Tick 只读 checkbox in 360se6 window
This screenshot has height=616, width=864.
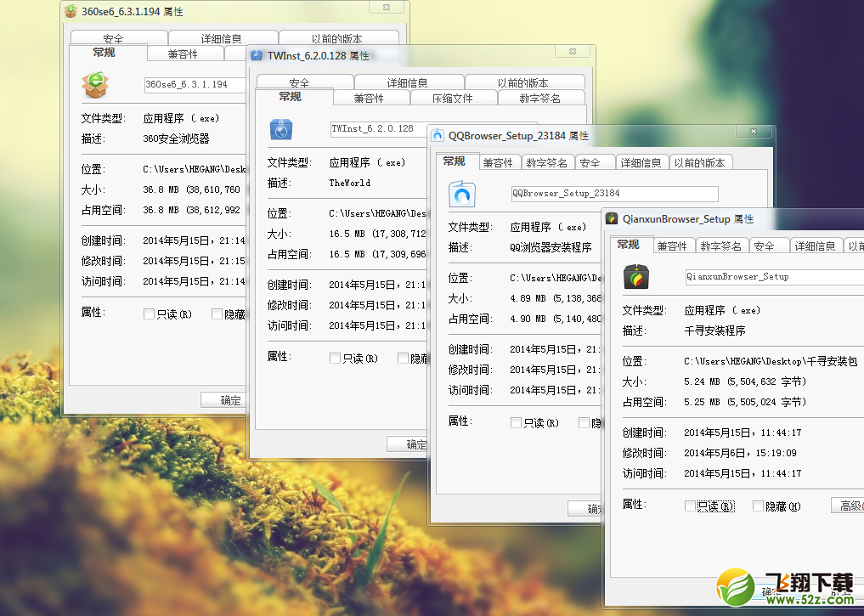click(x=149, y=314)
